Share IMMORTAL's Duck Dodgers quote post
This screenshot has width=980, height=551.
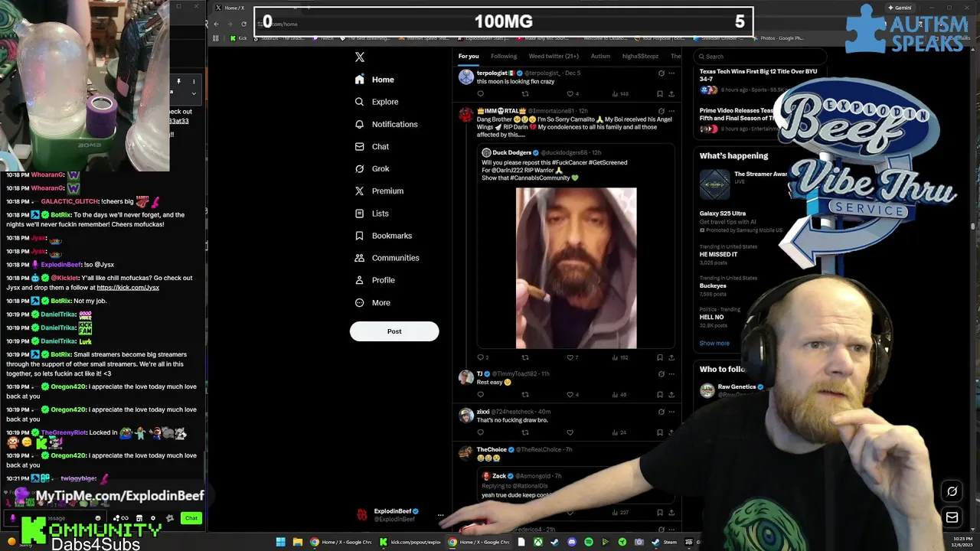coord(671,357)
